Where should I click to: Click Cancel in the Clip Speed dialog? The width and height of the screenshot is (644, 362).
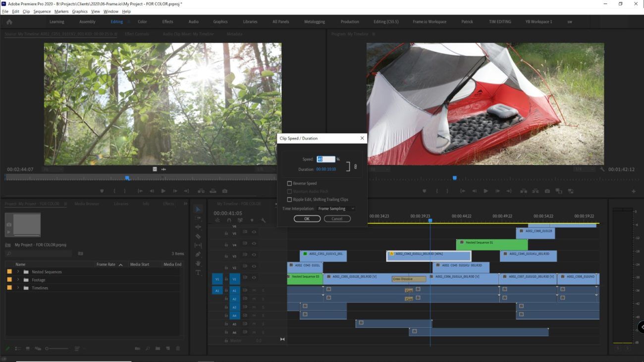pos(337,218)
